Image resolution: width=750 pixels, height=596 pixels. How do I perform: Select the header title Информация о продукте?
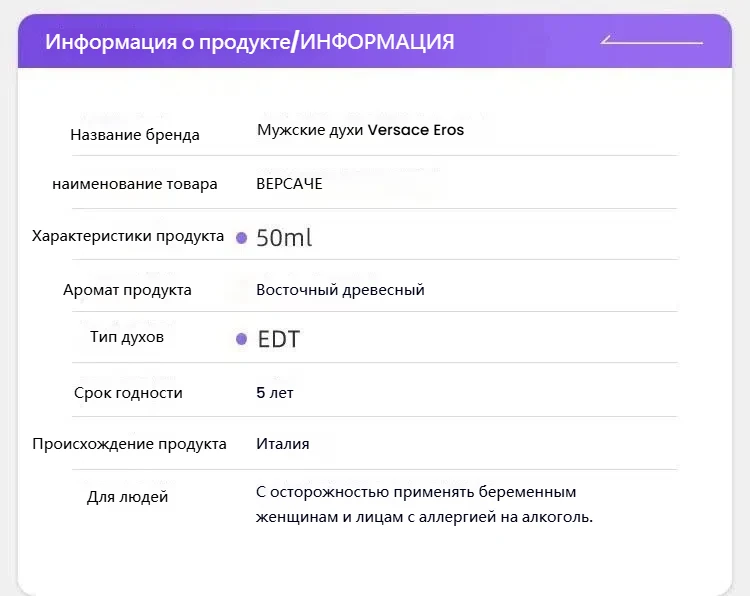[x=168, y=42]
